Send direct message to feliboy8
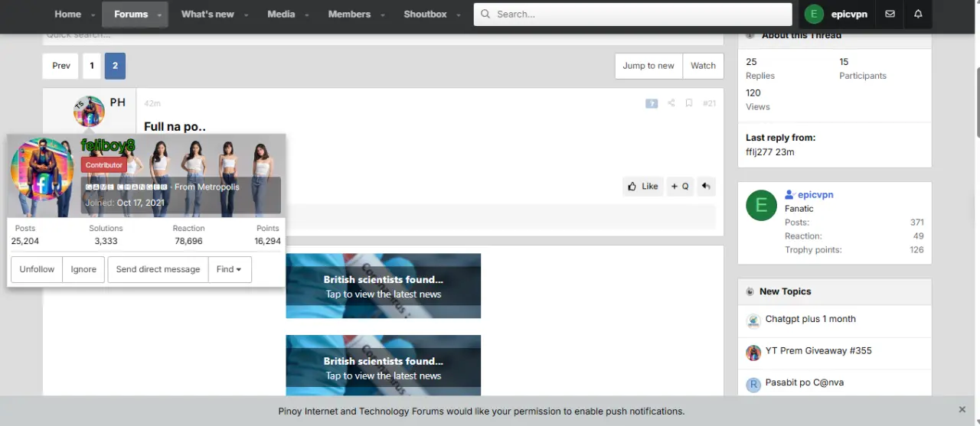980x426 pixels. coord(158,269)
